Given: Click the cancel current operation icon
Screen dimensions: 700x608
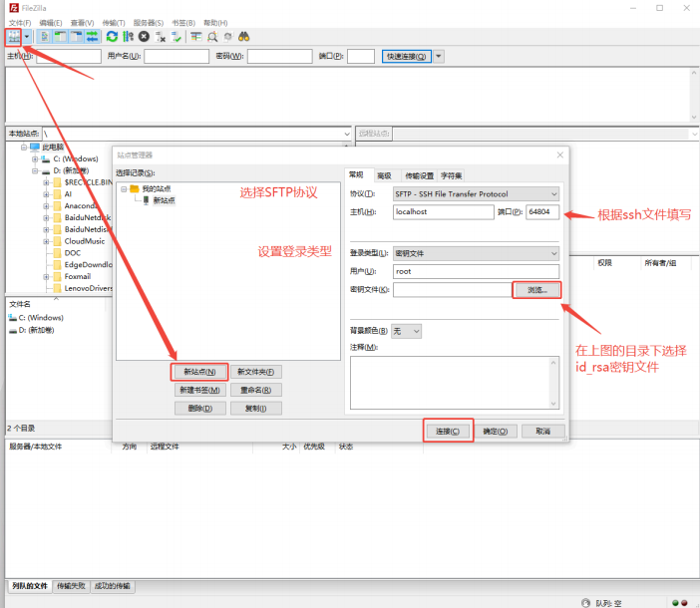Looking at the screenshot, I should [x=144, y=37].
